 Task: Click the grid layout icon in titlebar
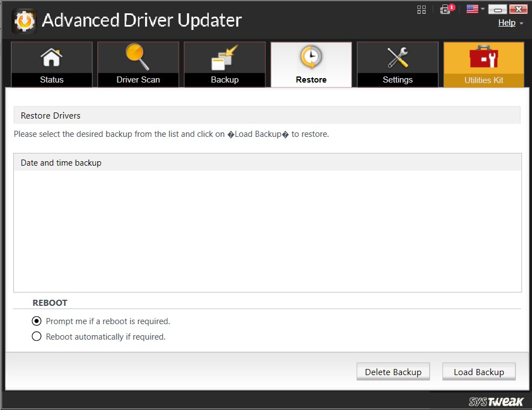click(421, 9)
